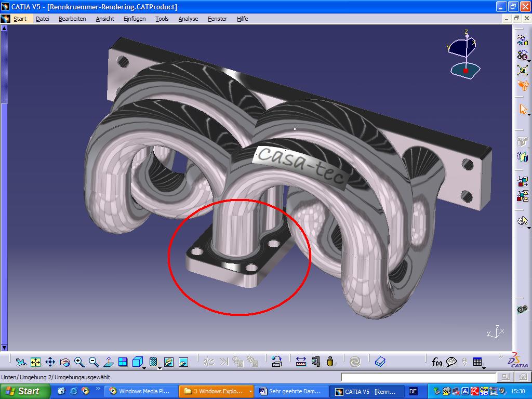Click the Measure Between ruler icon
Image resolution: width=532 pixels, height=399 pixels.
[x=301, y=362]
